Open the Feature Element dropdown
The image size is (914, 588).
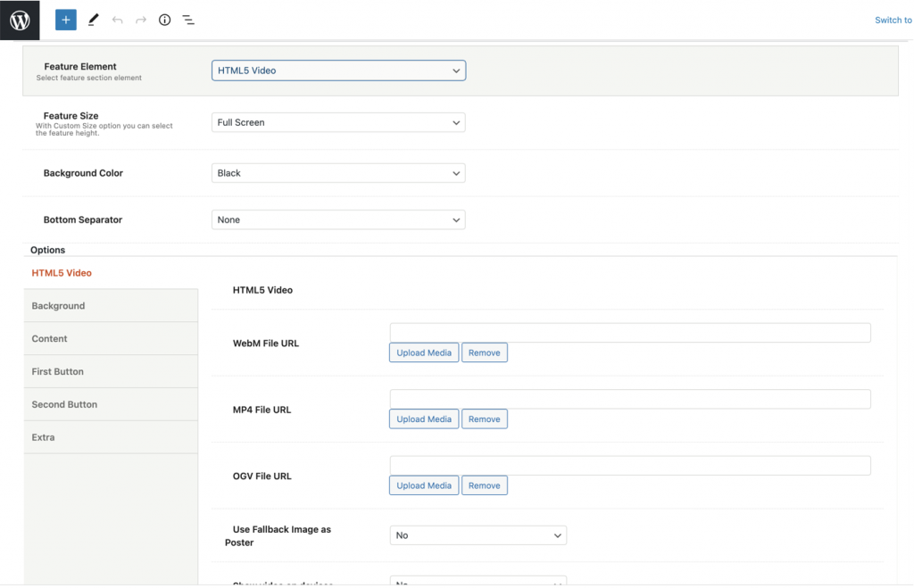337,70
